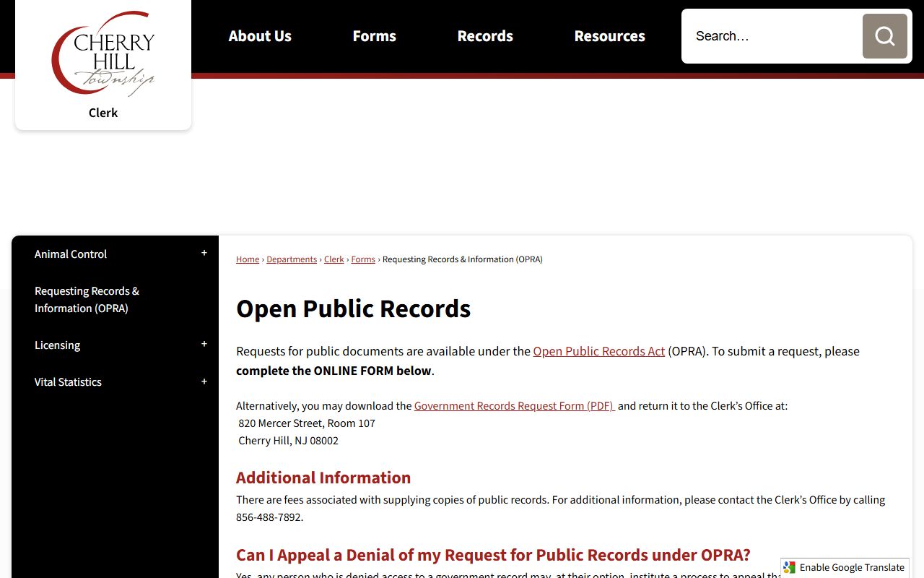Open the About Us menu
924x578 pixels.
(x=260, y=36)
